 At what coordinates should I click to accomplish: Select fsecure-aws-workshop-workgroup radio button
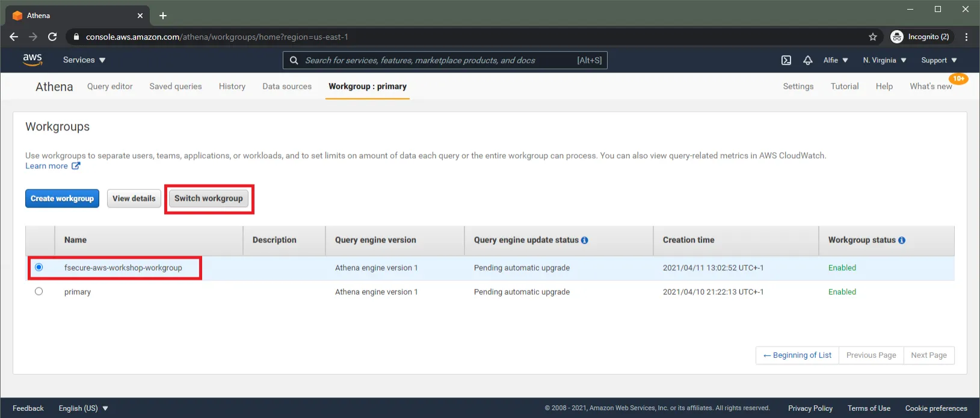(x=39, y=267)
